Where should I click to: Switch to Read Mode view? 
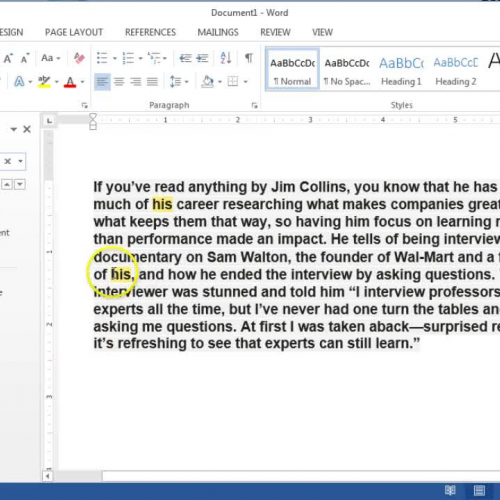coord(450,490)
